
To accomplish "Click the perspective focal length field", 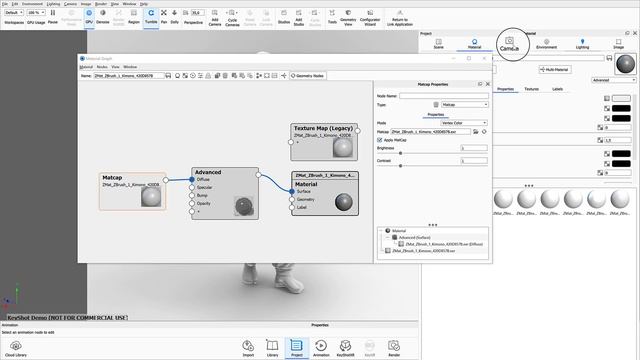I will pyautogui.click(x=198, y=13).
